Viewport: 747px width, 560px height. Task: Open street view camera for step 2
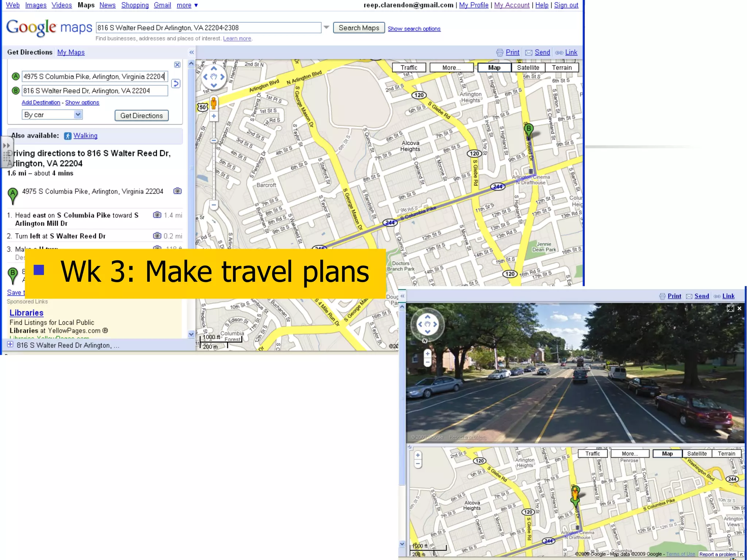click(x=157, y=236)
